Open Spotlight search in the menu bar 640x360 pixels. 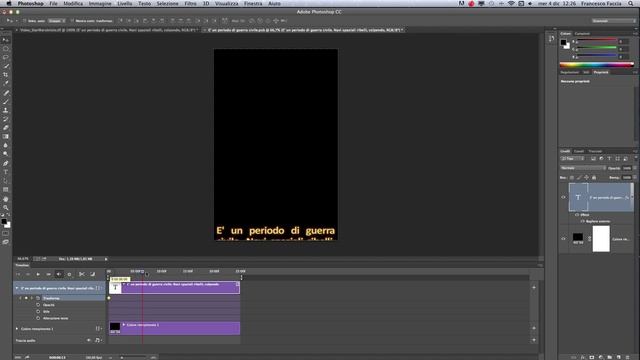pyautogui.click(x=631, y=3)
